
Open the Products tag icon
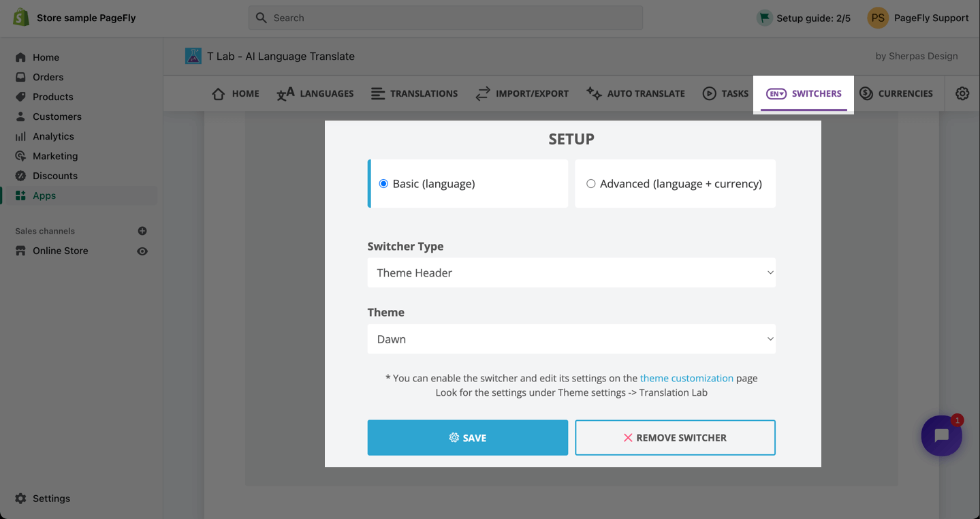click(x=20, y=97)
